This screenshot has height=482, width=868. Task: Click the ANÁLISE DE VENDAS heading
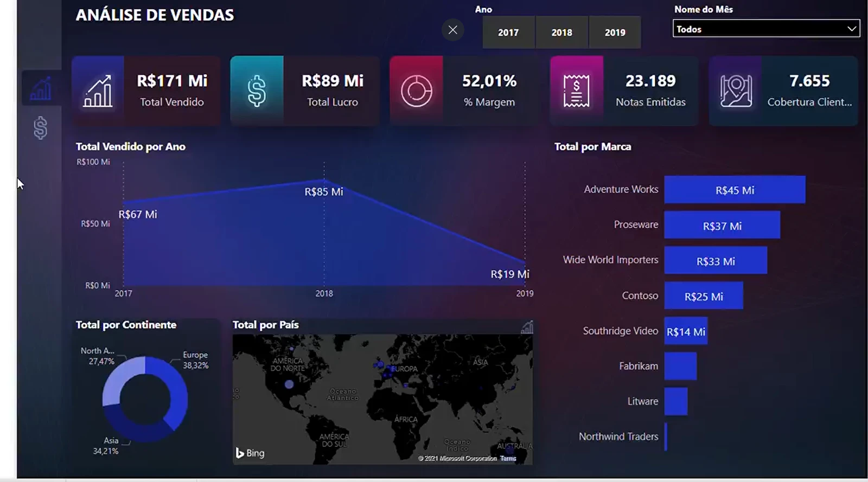tap(155, 15)
